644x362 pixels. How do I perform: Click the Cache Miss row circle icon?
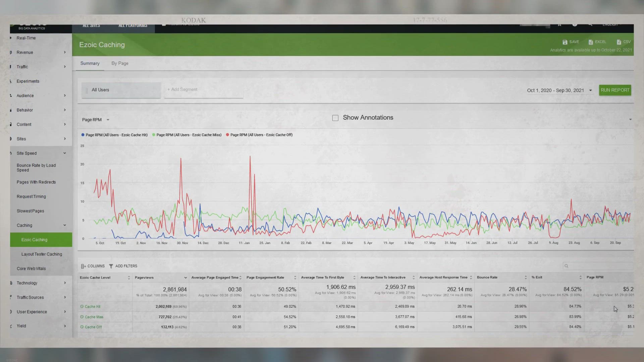[82, 317]
